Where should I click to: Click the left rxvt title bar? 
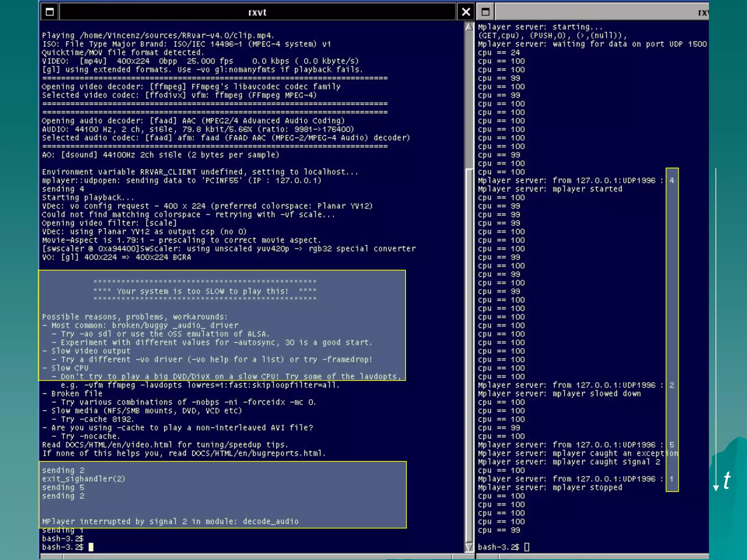tap(257, 12)
